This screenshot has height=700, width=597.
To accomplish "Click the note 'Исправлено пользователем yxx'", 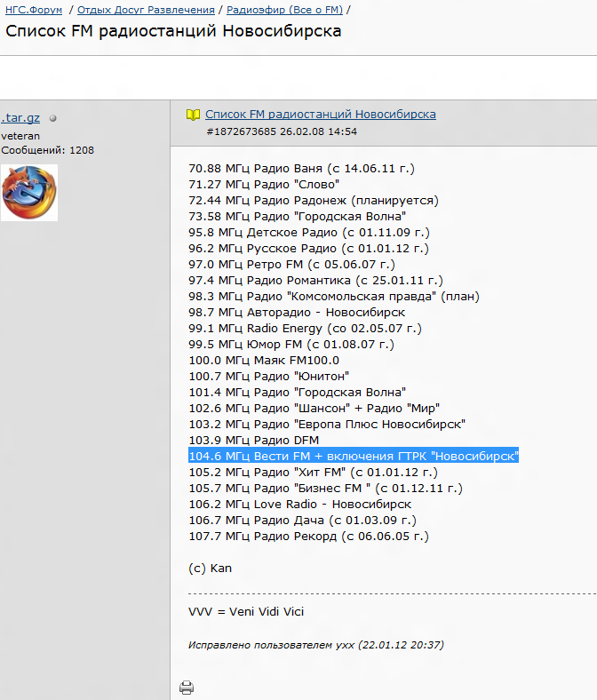I will (316, 645).
